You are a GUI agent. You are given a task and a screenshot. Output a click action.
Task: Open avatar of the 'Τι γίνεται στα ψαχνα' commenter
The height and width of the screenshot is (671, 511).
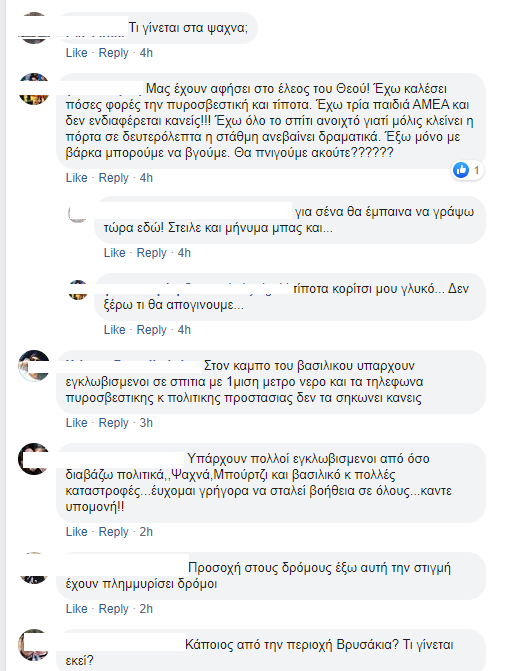[x=34, y=28]
